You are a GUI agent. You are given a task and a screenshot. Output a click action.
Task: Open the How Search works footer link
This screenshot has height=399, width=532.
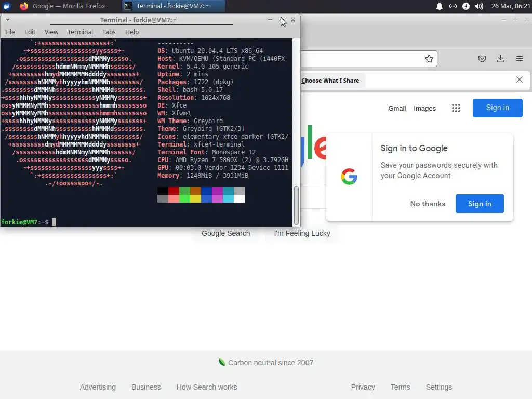[x=207, y=387]
